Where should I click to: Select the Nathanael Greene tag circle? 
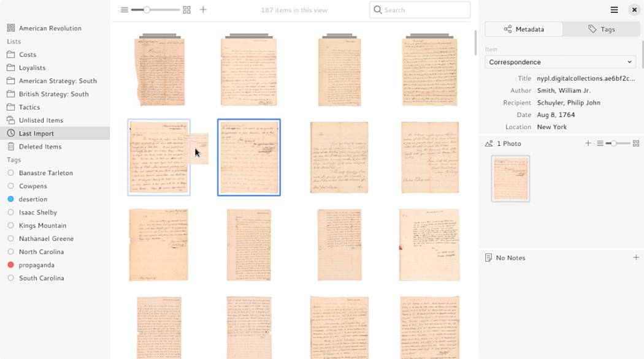click(10, 238)
